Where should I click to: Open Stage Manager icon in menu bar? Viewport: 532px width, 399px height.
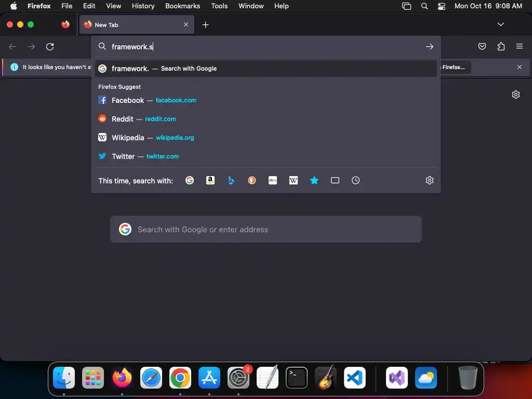406,6
